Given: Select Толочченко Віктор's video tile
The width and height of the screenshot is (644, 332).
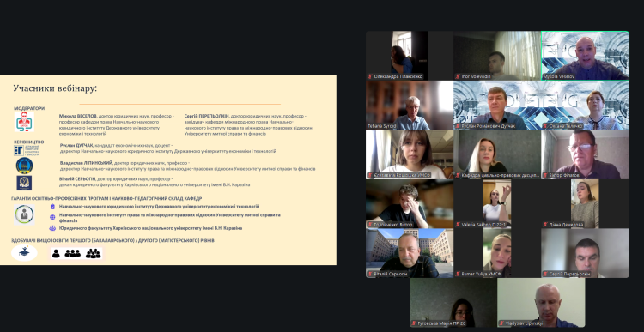Looking at the screenshot, I should (x=410, y=203).
